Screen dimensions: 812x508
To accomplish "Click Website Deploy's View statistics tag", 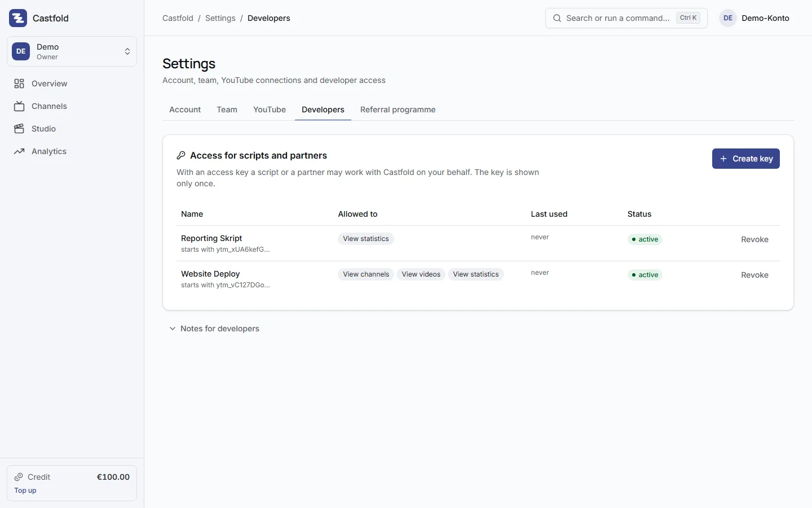I will click(476, 274).
